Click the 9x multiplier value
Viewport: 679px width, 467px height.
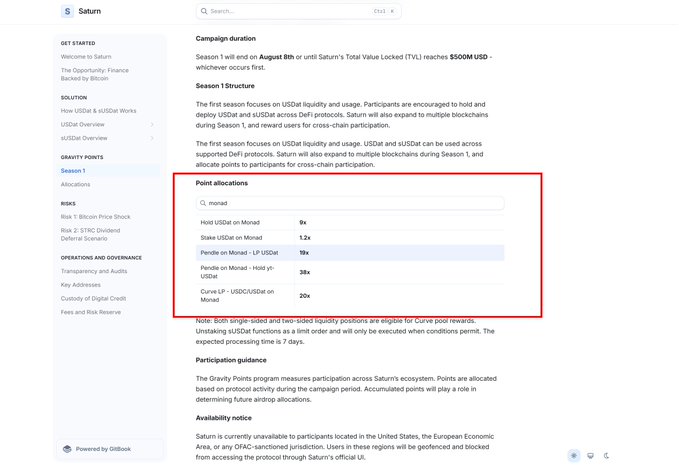coord(303,223)
